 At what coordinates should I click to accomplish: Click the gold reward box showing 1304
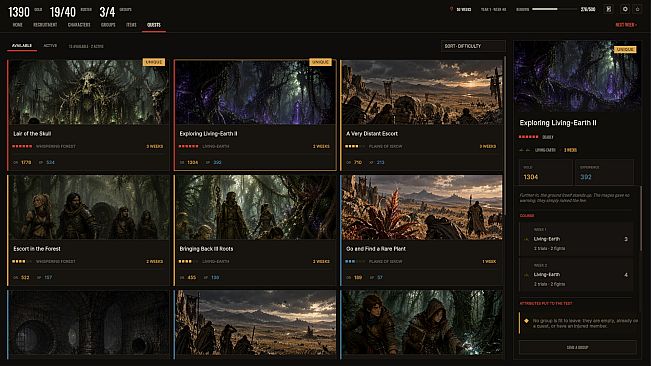[546, 172]
